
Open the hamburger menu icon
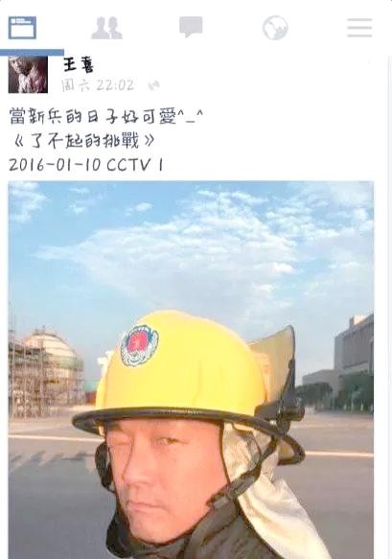[x=359, y=28]
